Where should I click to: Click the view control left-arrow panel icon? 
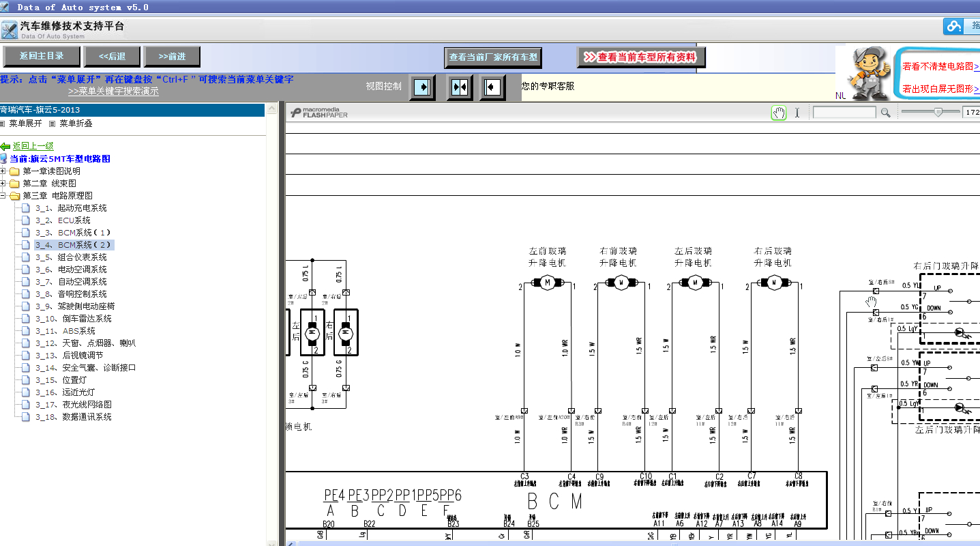pos(492,87)
